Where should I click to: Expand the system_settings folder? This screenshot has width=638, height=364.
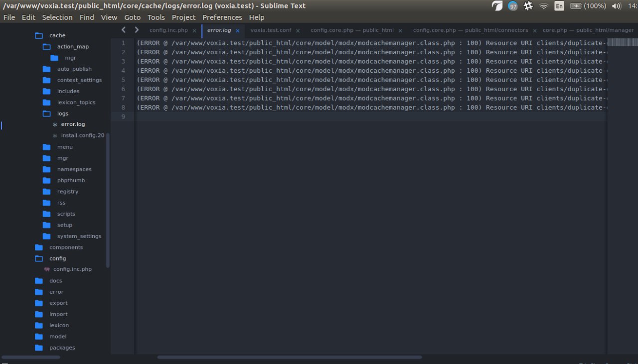pyautogui.click(x=47, y=236)
